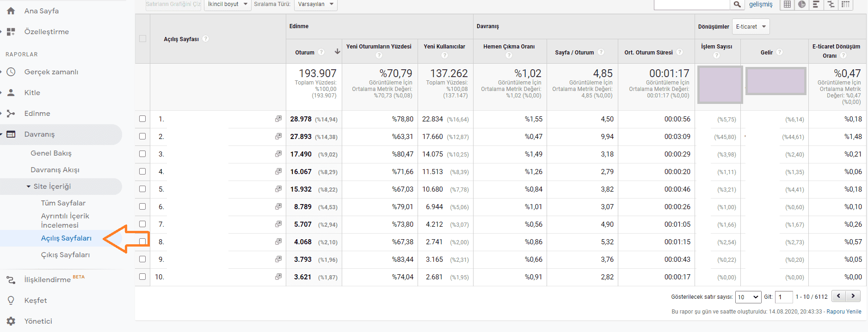Click the table search input field
Screen dimensions: 868x332
pyautogui.click(x=691, y=4)
